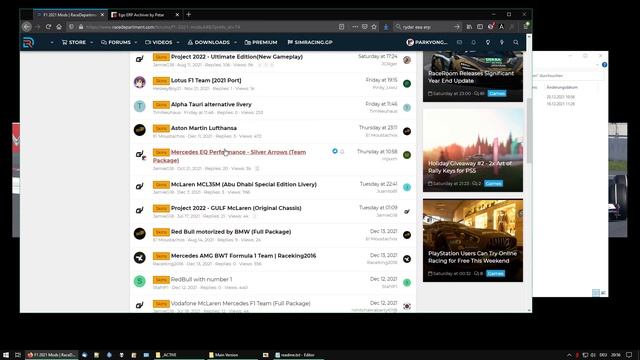Open the Windows Start button

(6, 355)
